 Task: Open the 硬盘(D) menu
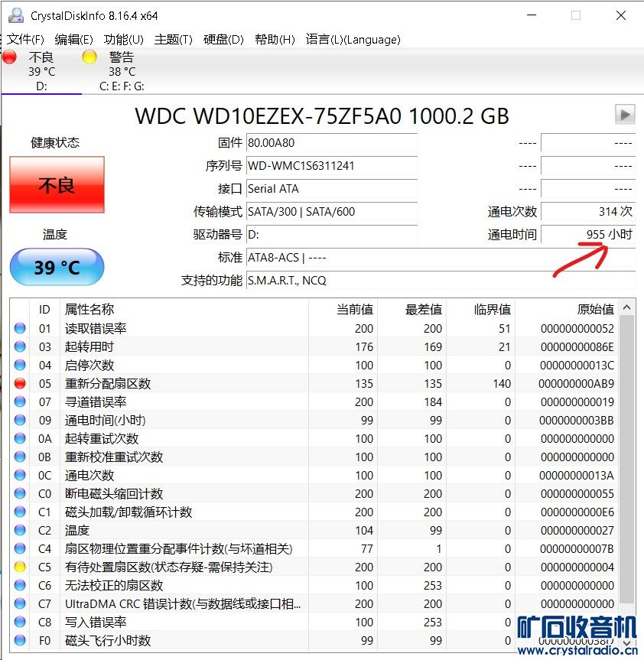[223, 40]
